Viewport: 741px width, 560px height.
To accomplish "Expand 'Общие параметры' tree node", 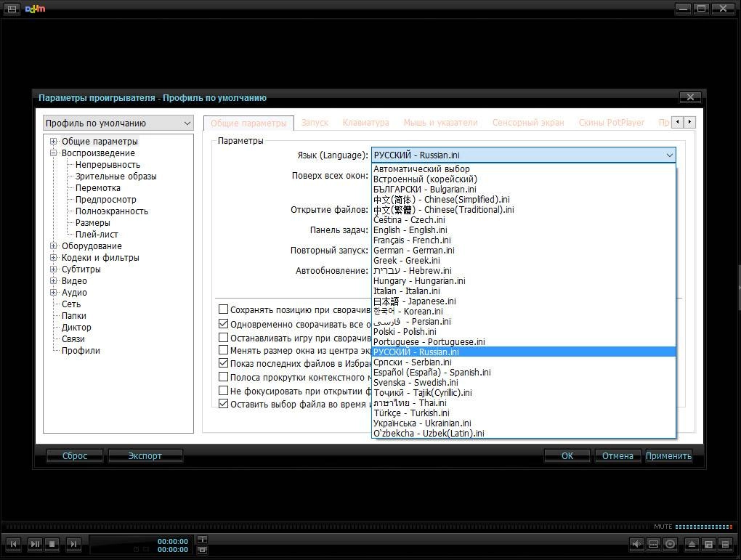I will [54, 142].
